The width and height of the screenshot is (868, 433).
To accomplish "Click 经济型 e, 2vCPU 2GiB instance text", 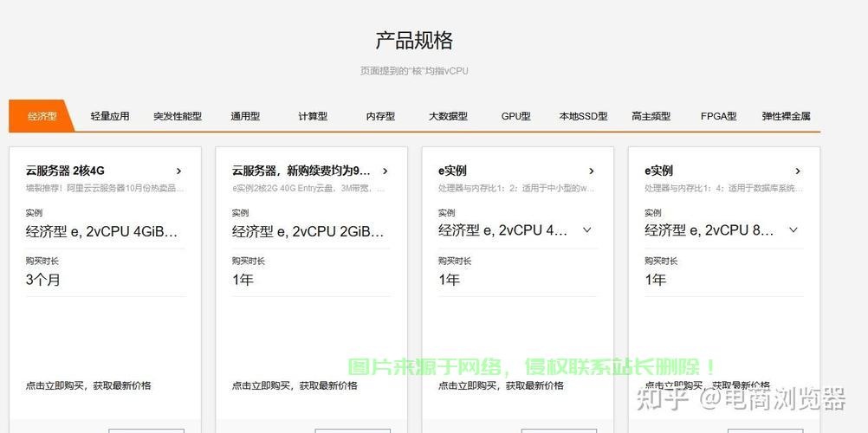I will click(308, 231).
